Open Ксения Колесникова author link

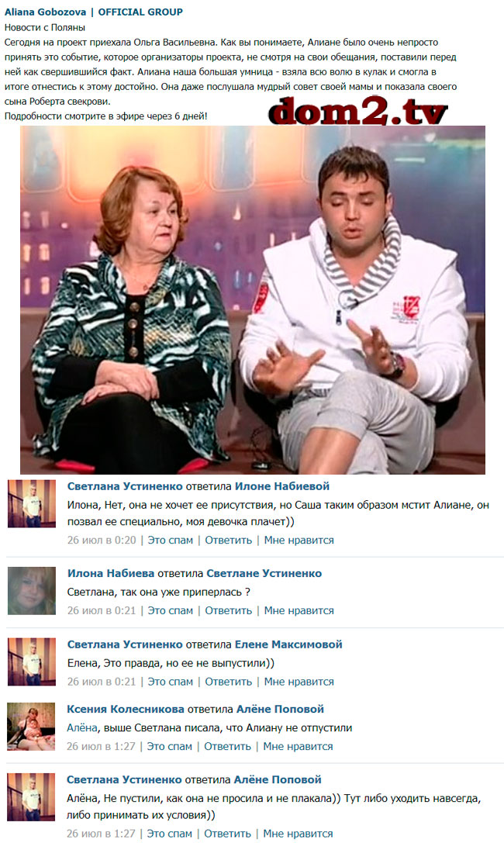coord(125,709)
